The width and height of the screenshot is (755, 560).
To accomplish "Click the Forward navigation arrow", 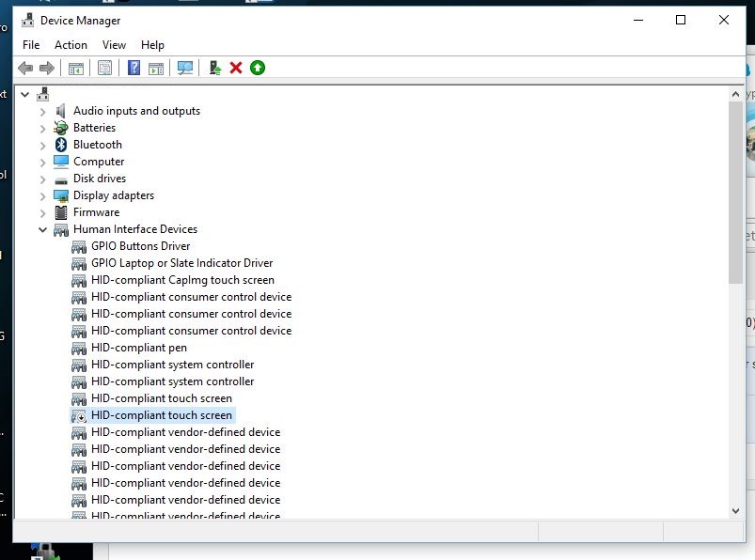I will click(x=45, y=67).
